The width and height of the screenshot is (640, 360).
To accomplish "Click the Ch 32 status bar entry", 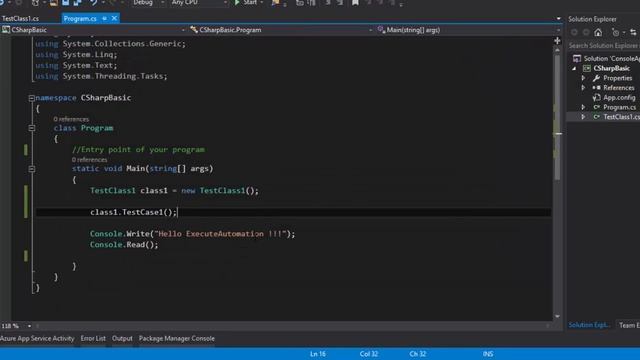I will (418, 354).
